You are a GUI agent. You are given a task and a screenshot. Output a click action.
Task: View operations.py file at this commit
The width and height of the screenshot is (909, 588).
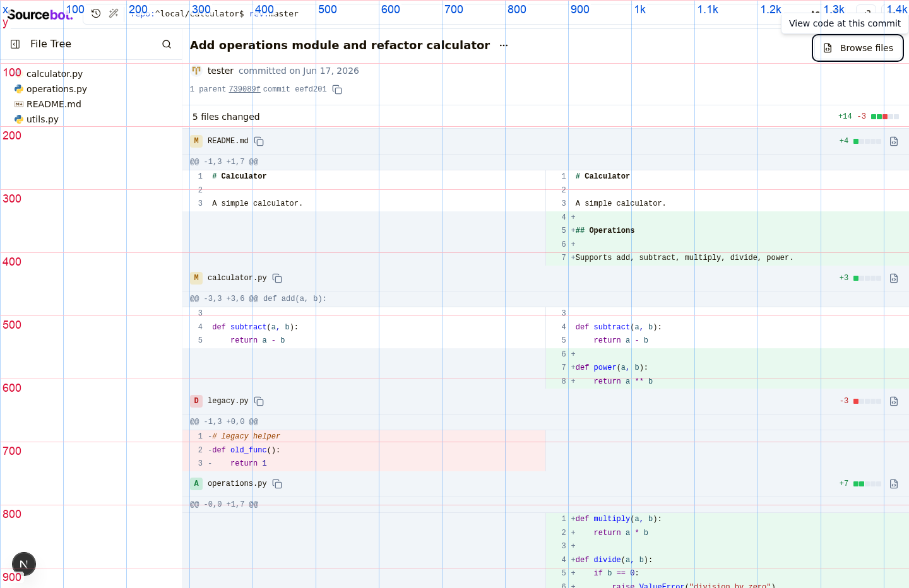(x=894, y=484)
